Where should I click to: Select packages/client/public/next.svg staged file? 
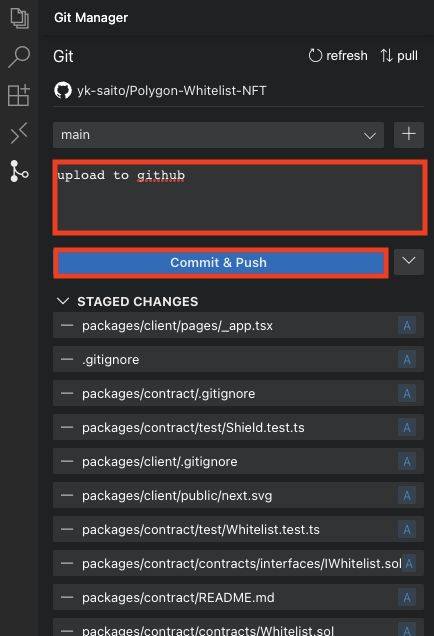coord(238,495)
